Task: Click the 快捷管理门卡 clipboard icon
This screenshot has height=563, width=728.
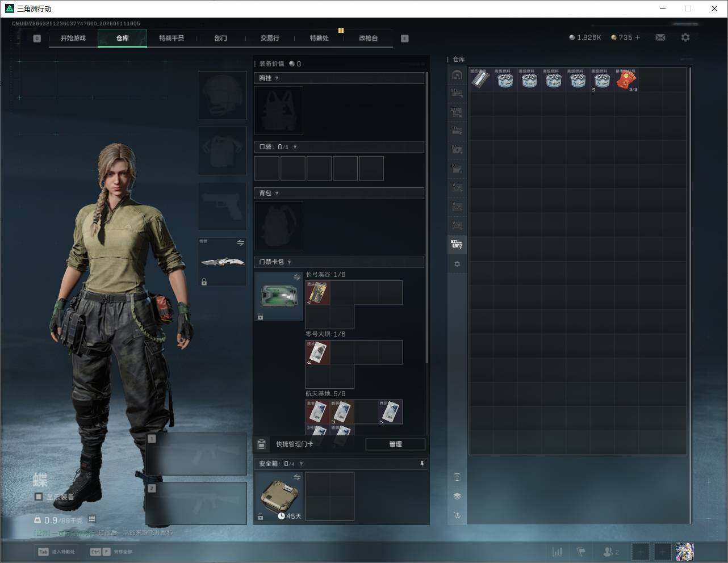Action: click(x=262, y=444)
